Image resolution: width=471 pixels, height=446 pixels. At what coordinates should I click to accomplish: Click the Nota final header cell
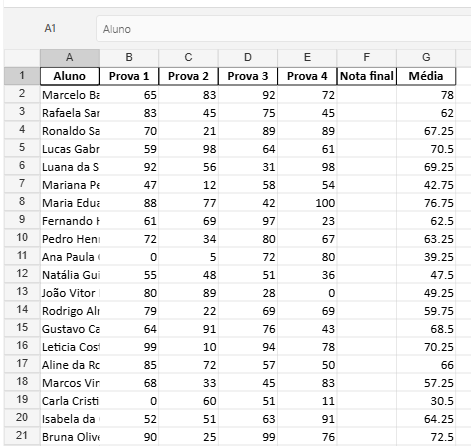click(x=366, y=76)
